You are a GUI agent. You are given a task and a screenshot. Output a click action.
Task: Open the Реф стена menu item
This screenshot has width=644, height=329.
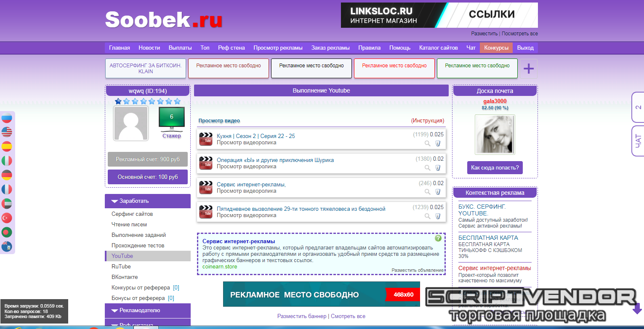[232, 48]
